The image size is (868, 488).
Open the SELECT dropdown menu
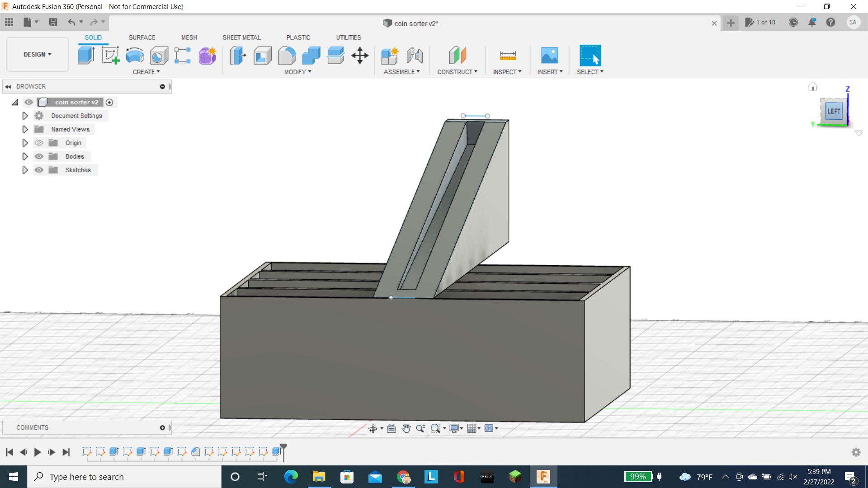590,71
